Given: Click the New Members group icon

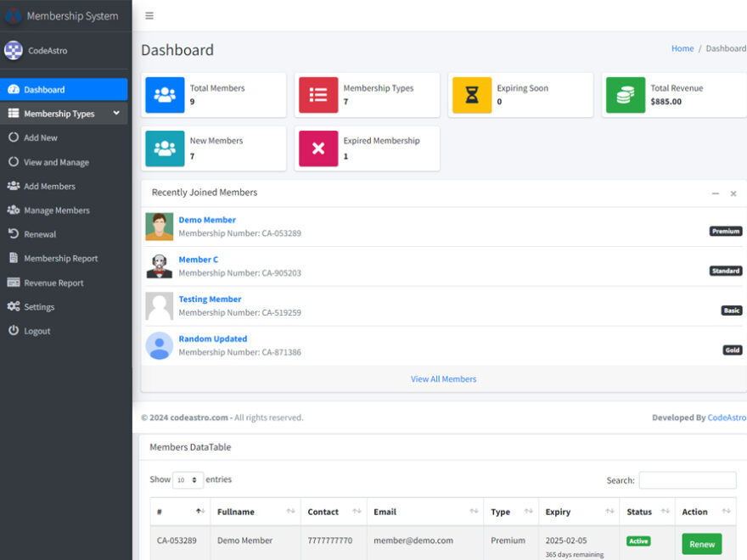Looking at the screenshot, I should [164, 148].
